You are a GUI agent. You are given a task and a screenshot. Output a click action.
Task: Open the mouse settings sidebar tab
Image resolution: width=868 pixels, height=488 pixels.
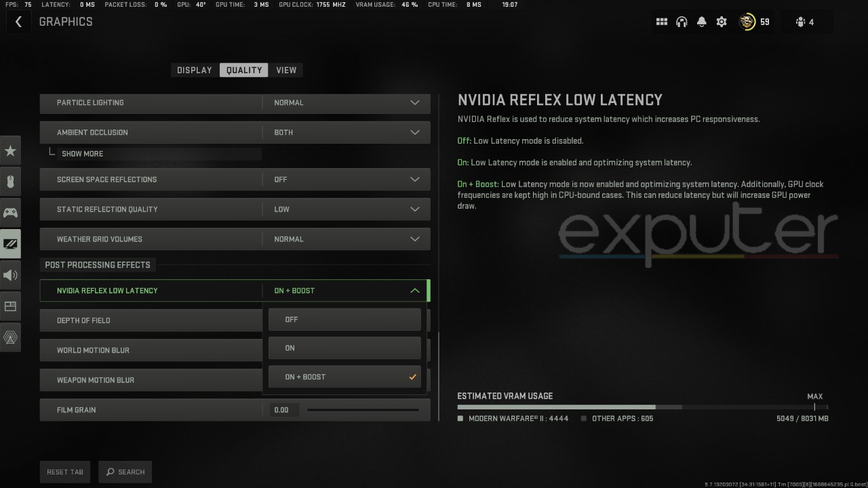(x=10, y=182)
